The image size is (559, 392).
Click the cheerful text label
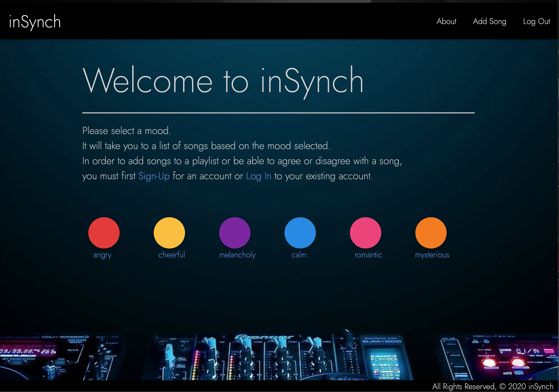pyautogui.click(x=172, y=255)
